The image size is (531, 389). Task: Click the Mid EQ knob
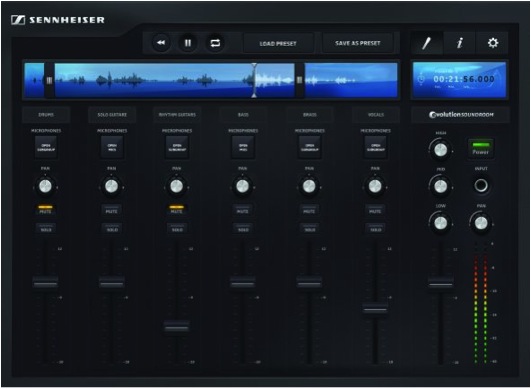[x=441, y=186]
